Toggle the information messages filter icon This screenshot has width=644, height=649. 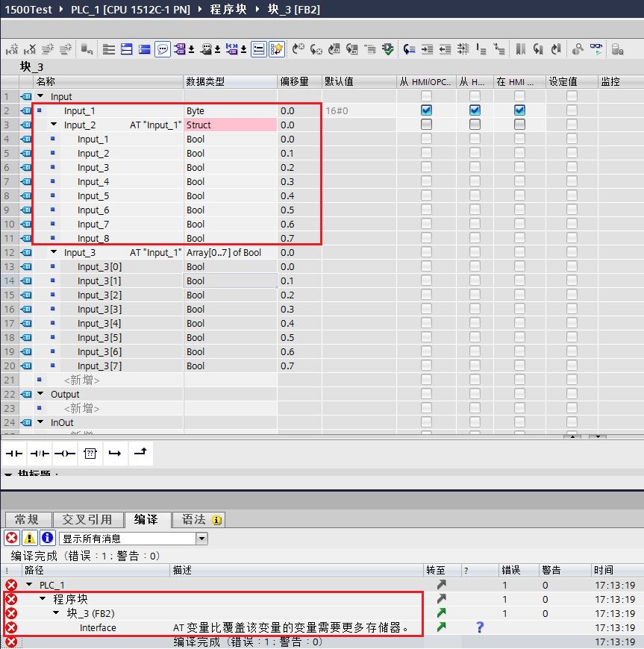point(47,538)
